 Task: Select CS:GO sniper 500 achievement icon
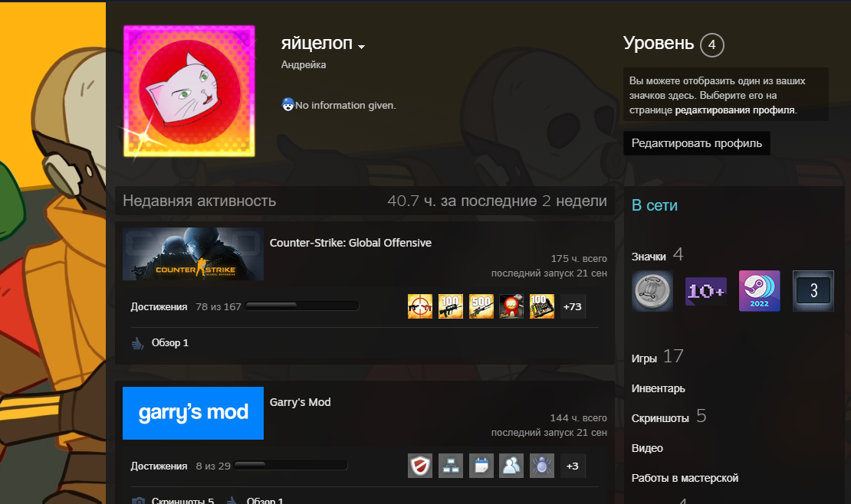[x=481, y=306]
